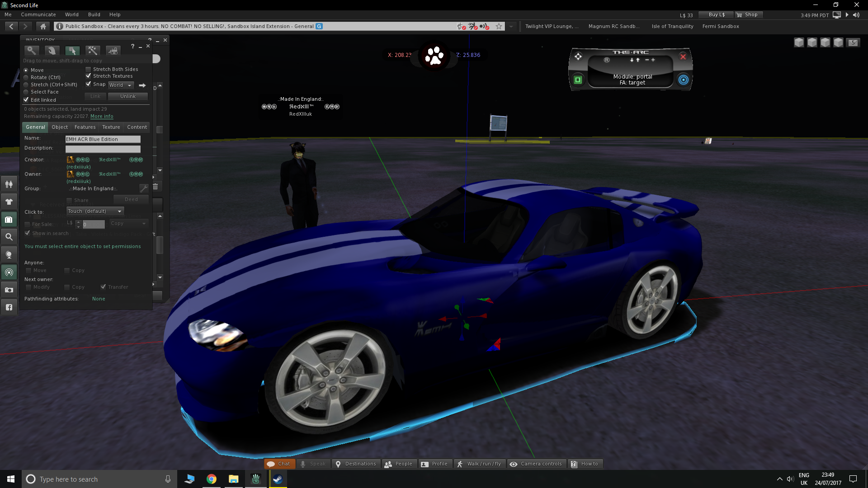
Task: Click the four-arrow move icon on The Arc HUD
Action: coord(578,56)
